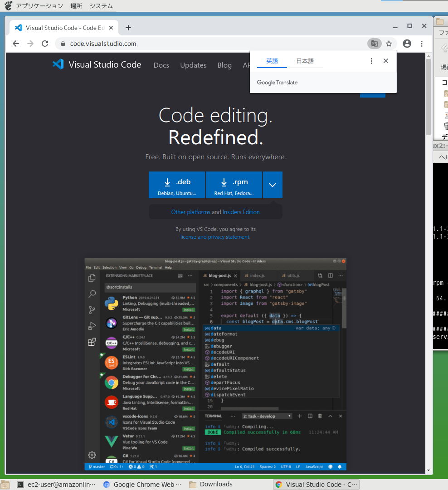Select the 英語 tab in translate popup
The width and height of the screenshot is (448, 490).
(272, 61)
